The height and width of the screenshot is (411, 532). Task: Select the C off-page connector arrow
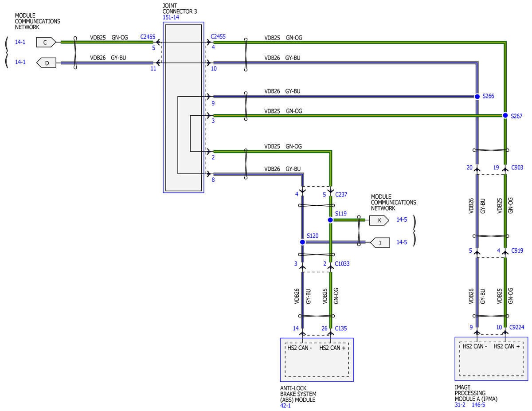tap(47, 43)
